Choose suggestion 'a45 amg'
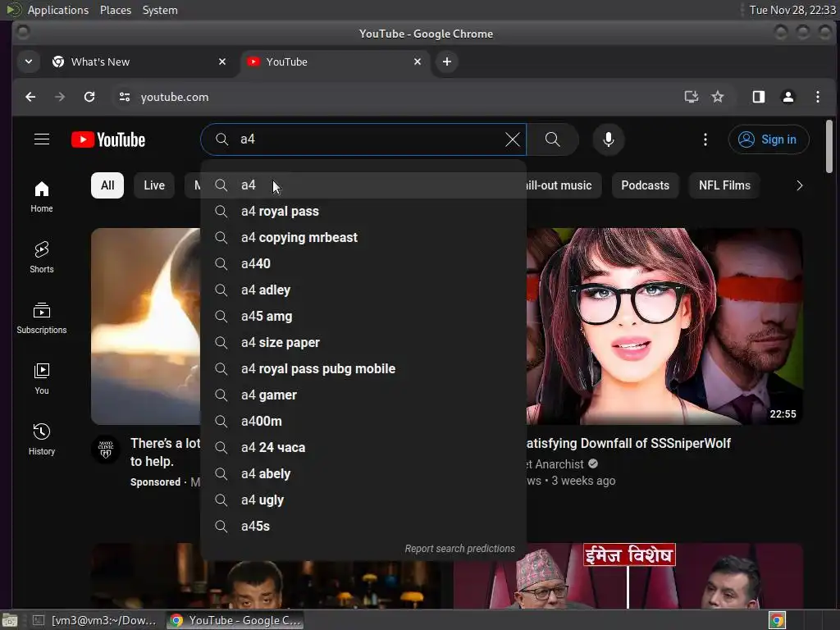Screen dimensions: 840x630 [x=363, y=317]
